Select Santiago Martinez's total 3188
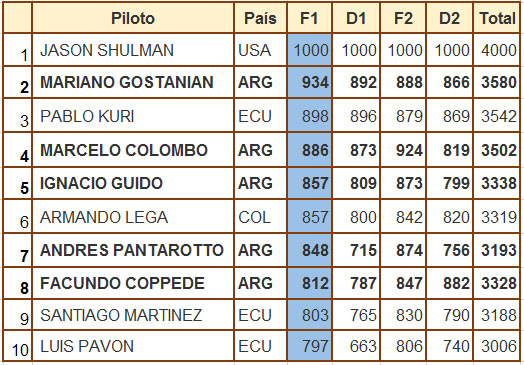Viewport: 524px width, 365px height. (497, 315)
